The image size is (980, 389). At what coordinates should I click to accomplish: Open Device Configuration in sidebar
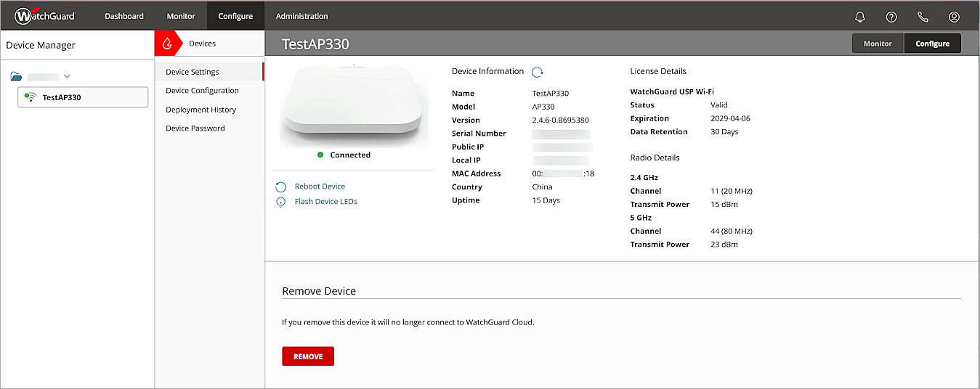202,91
